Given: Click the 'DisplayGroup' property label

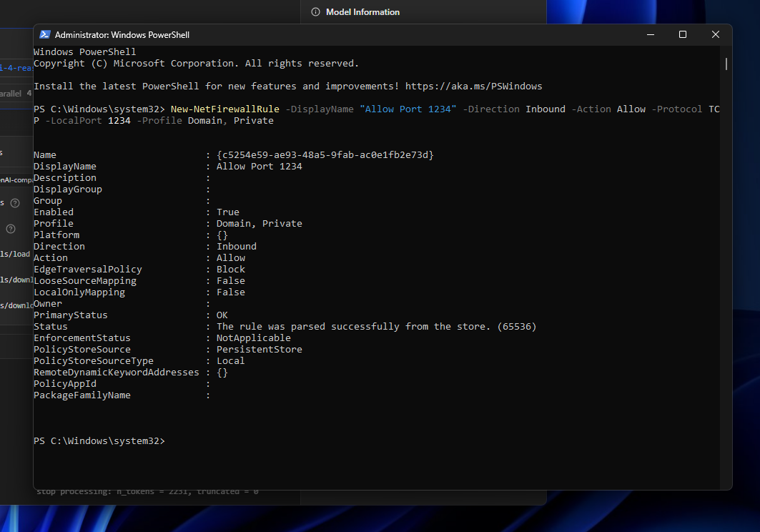Looking at the screenshot, I should pyautogui.click(x=68, y=189).
